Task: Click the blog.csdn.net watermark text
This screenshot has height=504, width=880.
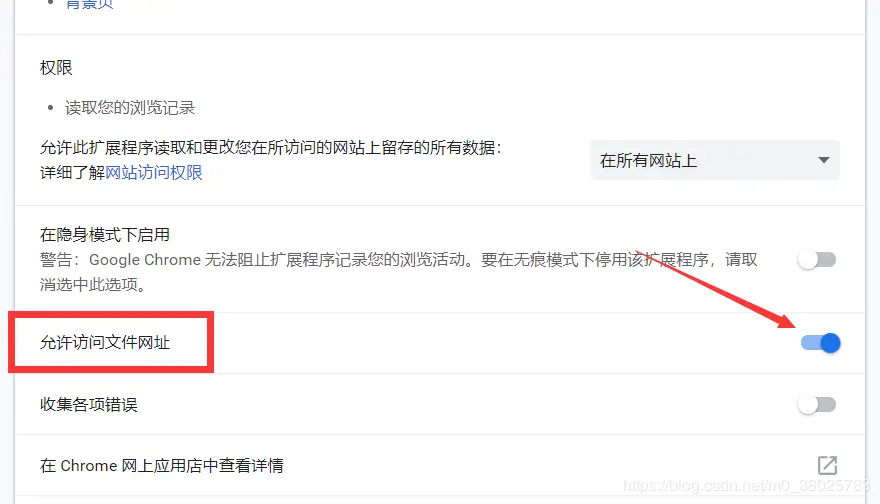Action: click(746, 485)
